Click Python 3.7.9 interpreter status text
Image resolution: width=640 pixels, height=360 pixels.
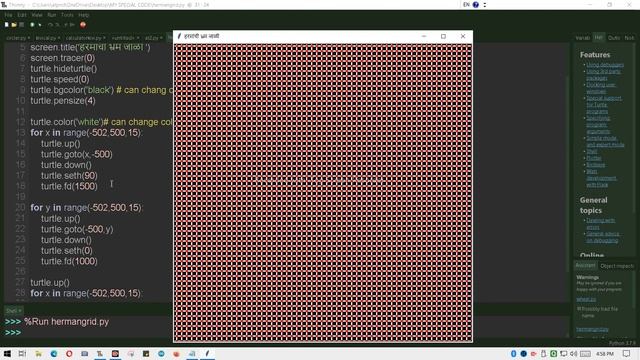click(622, 343)
